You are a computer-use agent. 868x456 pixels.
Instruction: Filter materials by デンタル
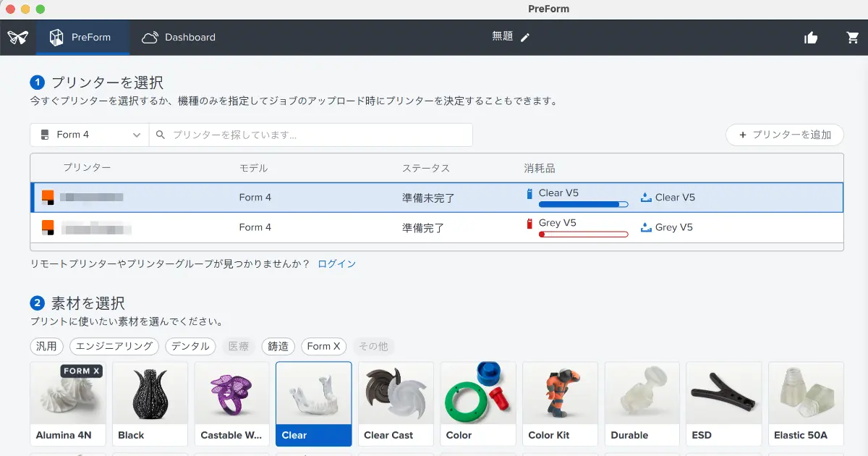[191, 347]
